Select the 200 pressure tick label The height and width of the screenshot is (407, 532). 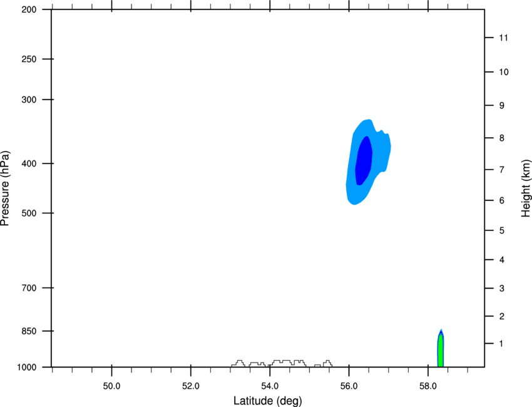coord(29,10)
